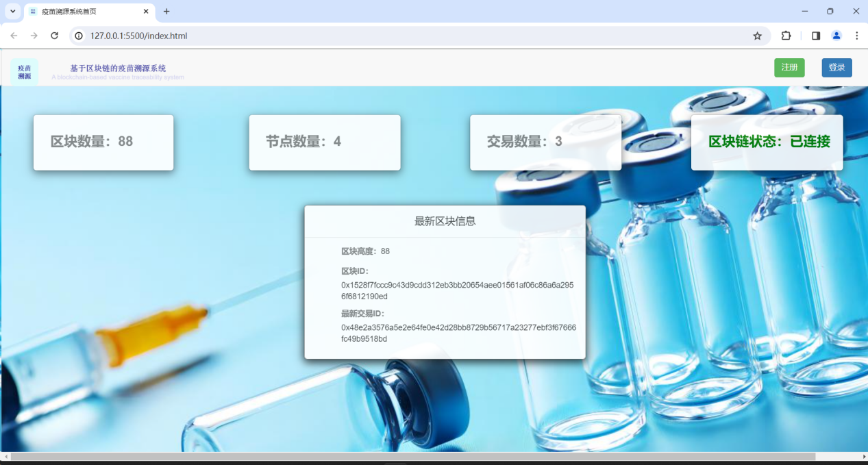Click the horizontal scrollbar thumb
This screenshot has height=465, width=868.
pos(413,456)
